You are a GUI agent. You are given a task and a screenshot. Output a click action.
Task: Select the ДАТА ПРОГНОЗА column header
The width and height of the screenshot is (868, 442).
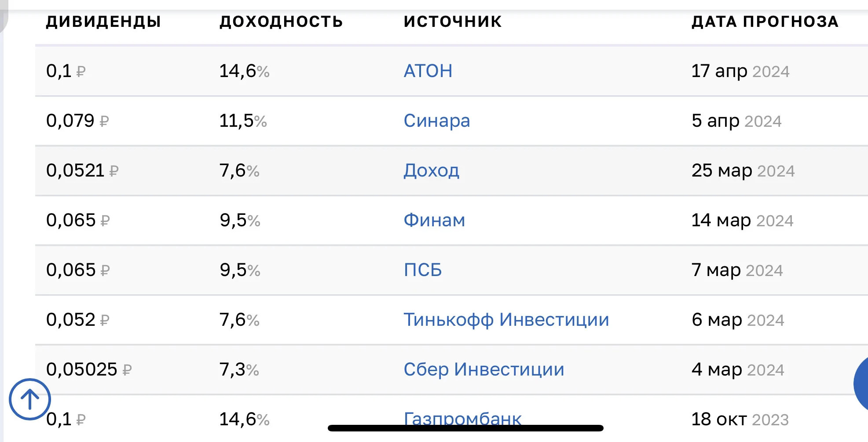click(x=765, y=22)
